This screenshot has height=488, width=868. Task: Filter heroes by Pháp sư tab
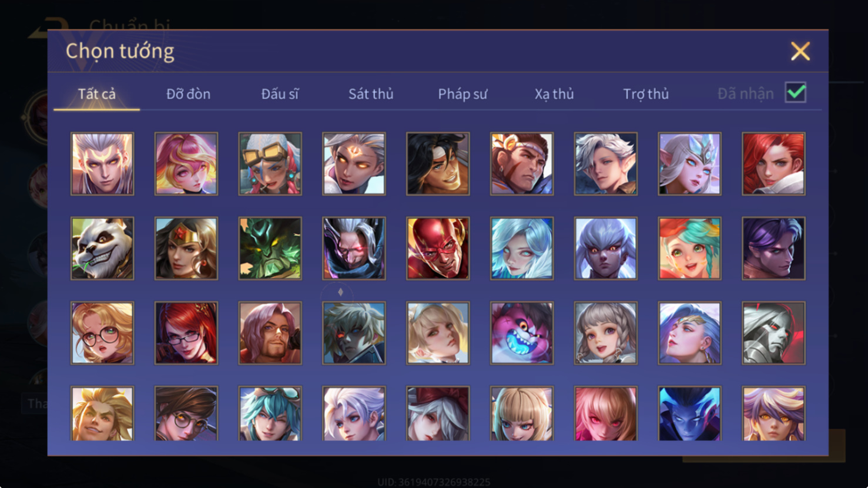point(463,94)
